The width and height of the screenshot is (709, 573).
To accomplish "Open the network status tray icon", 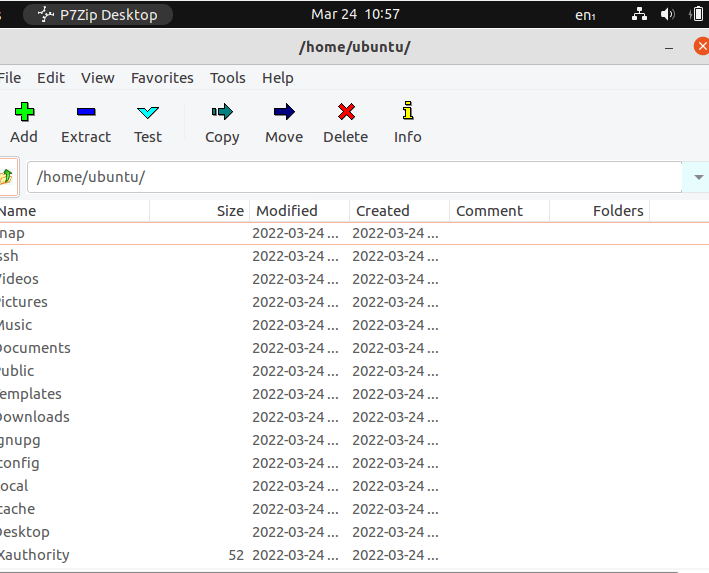I will 639,14.
